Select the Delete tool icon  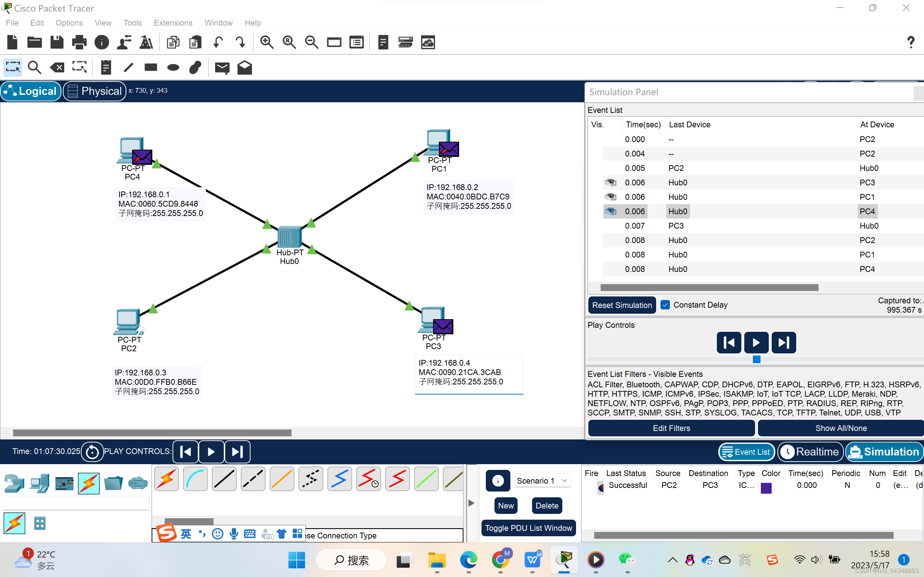(57, 67)
